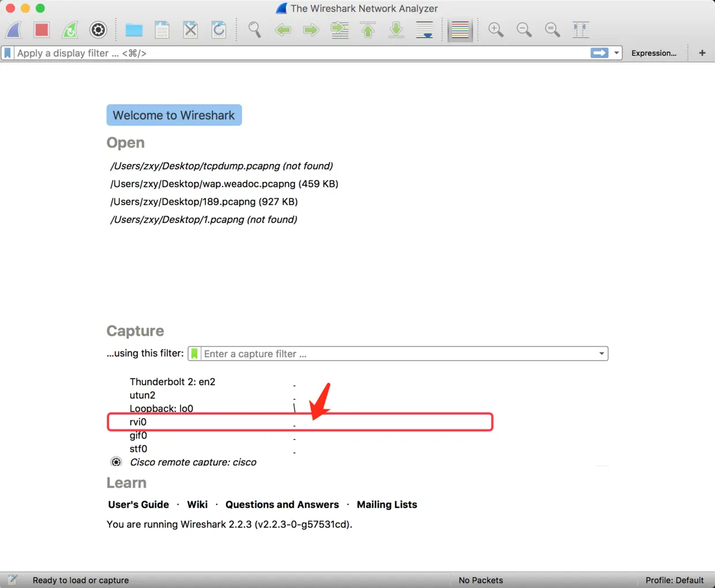This screenshot has height=588, width=715.
Task: Go forward in packet history arrow
Action: [x=311, y=29]
